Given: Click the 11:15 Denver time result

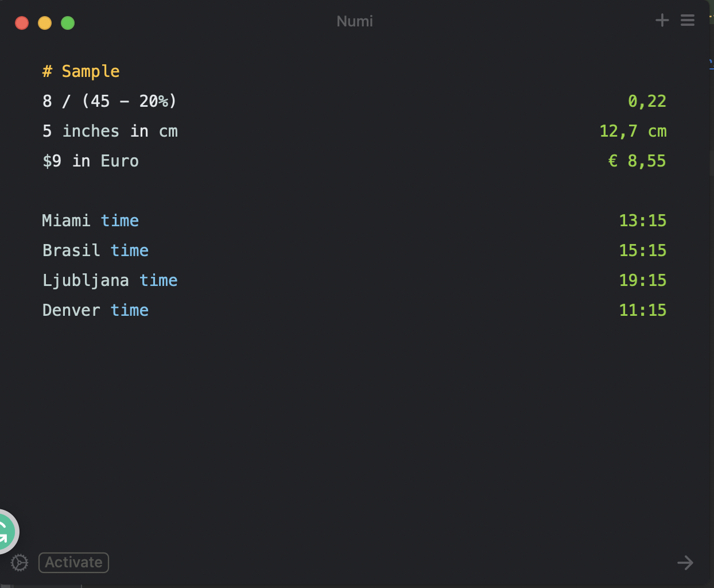Looking at the screenshot, I should click(642, 310).
